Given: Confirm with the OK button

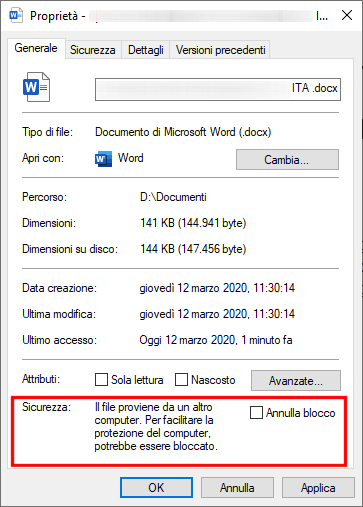Looking at the screenshot, I should (x=156, y=488).
